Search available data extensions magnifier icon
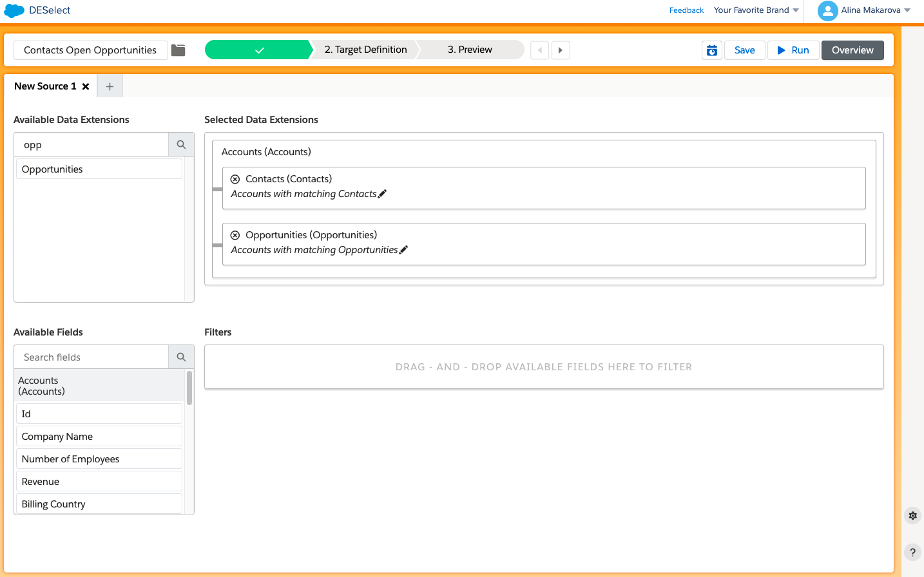 (x=181, y=145)
